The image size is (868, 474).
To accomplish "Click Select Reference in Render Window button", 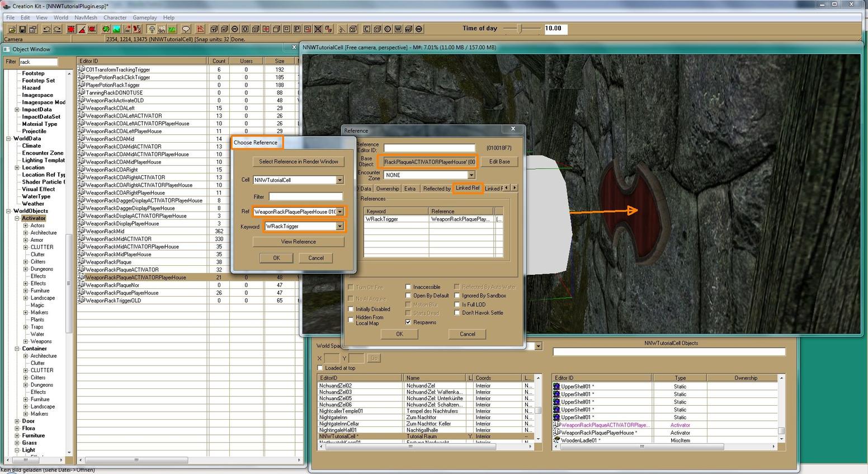I will pyautogui.click(x=298, y=162).
